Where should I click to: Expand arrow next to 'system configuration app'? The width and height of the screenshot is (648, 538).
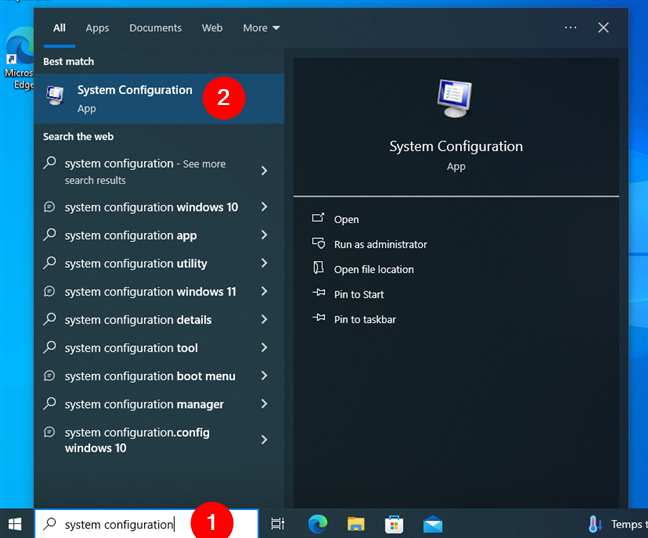pos(264,235)
